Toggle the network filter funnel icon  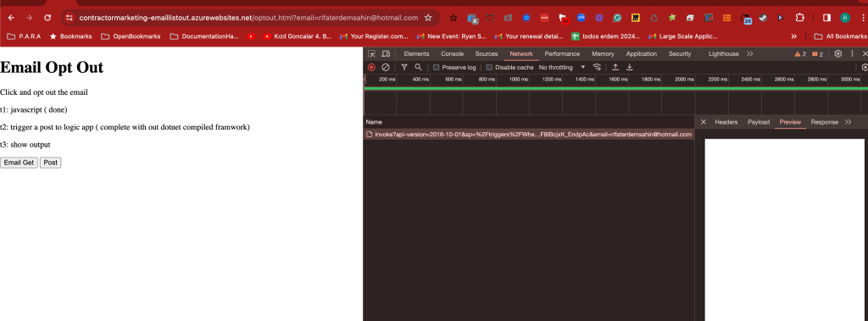404,68
